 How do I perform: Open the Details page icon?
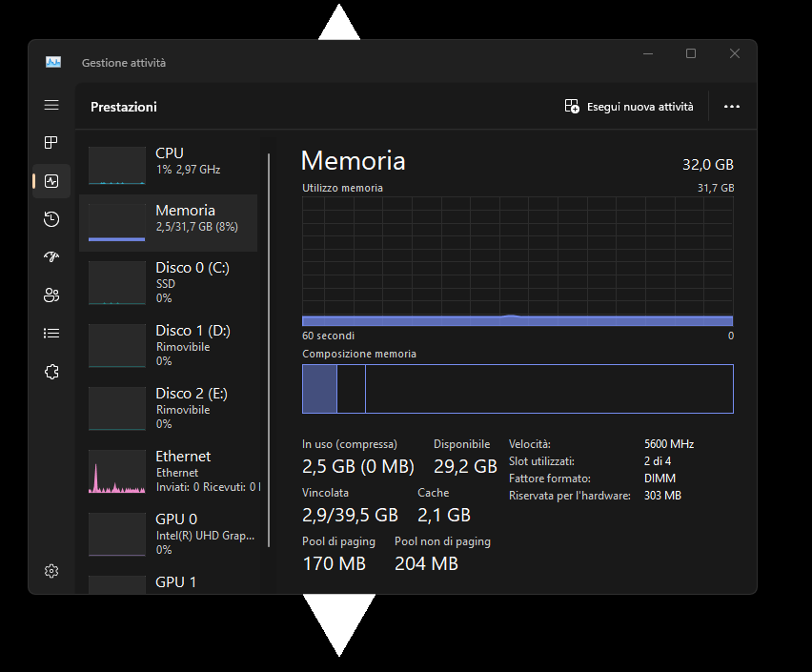point(51,334)
